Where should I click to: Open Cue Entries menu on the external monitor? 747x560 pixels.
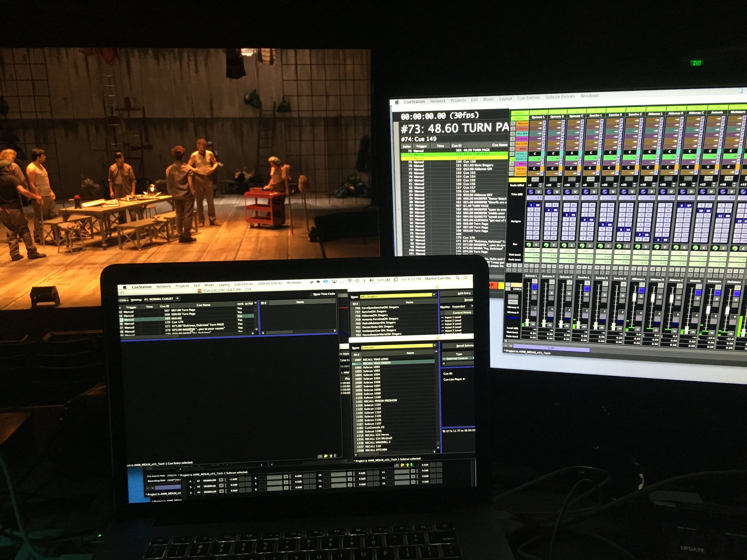click(529, 98)
